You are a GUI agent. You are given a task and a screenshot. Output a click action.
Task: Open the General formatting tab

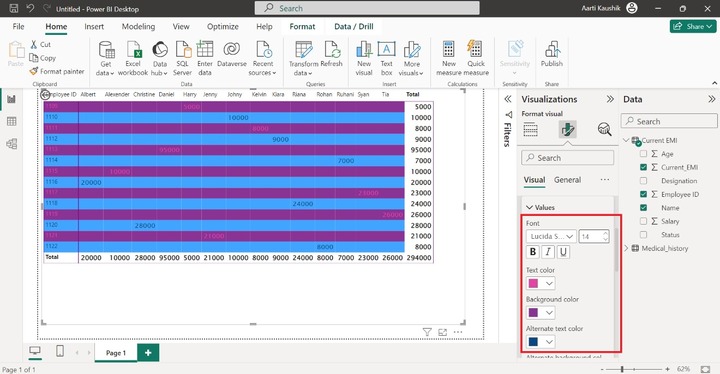(x=567, y=180)
